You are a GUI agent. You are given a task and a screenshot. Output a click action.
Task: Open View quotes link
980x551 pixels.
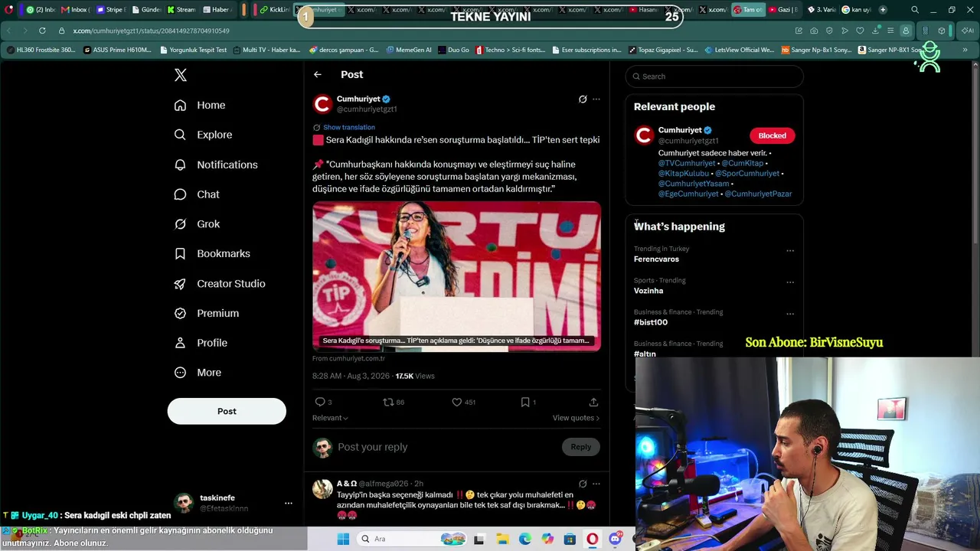[576, 418]
